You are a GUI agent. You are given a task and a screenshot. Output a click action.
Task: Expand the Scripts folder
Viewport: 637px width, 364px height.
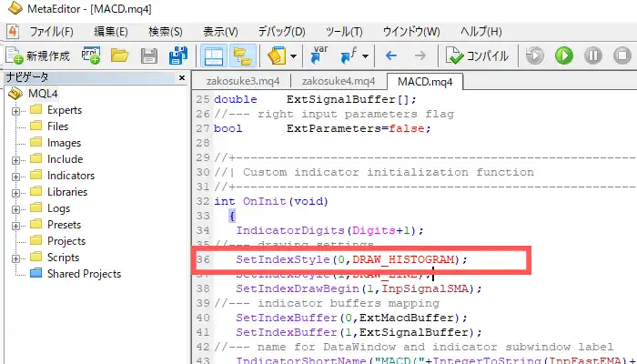pos(15,258)
